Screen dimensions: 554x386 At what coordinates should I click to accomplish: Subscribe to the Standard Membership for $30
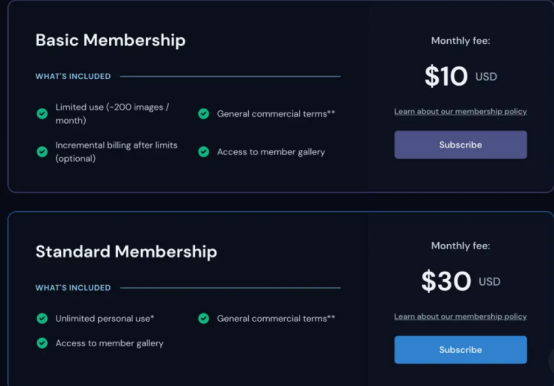pyautogui.click(x=460, y=350)
